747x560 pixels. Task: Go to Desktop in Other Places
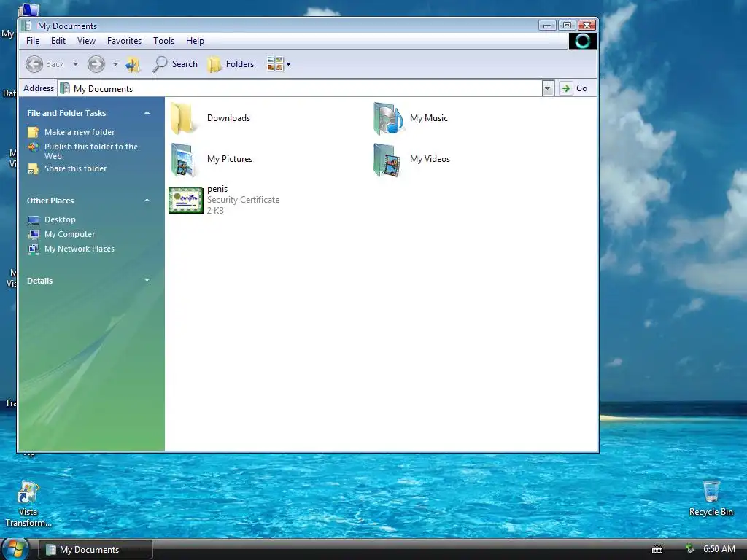click(x=60, y=219)
